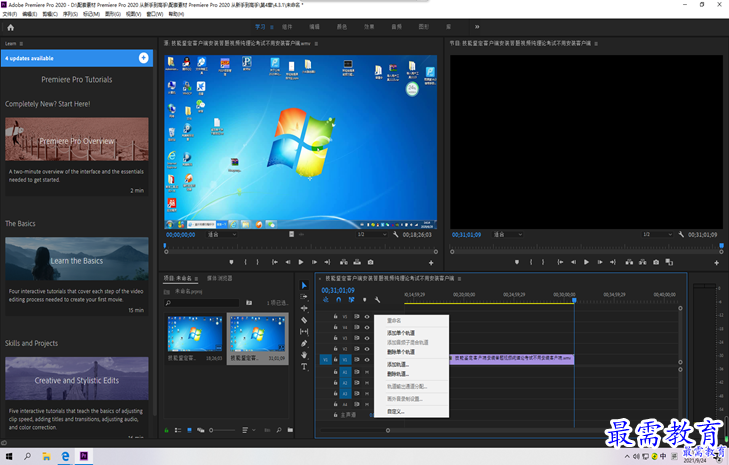Switch to the 编辑 workspace
The height and width of the screenshot is (465, 729).
coord(314,27)
